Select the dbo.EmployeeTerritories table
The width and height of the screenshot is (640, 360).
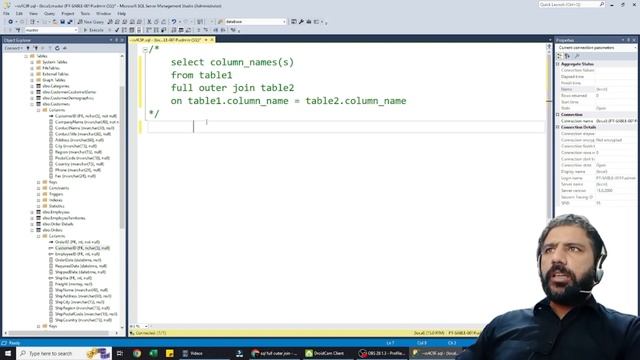click(x=64, y=218)
